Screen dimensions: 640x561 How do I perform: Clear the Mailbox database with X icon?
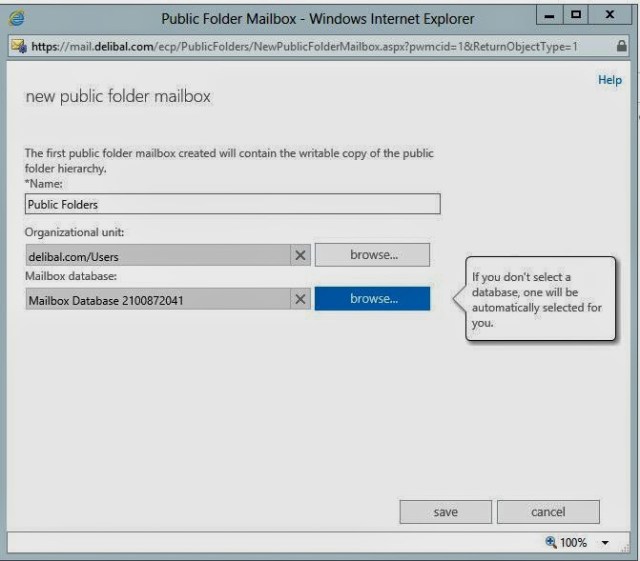point(301,299)
